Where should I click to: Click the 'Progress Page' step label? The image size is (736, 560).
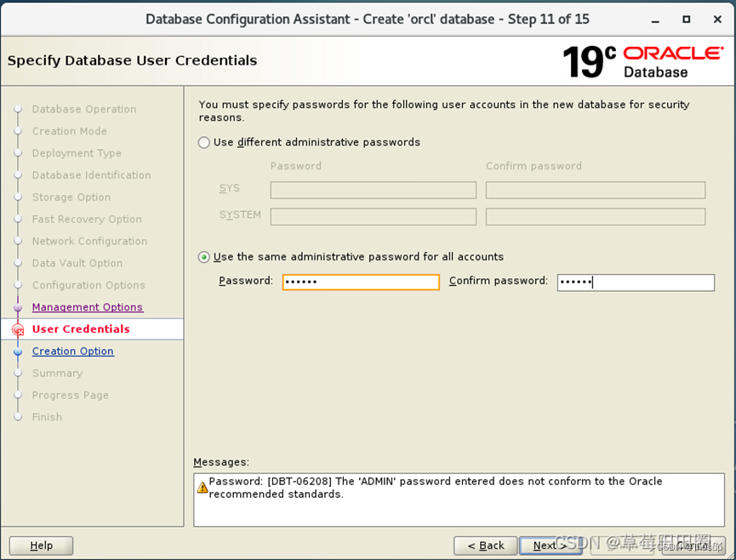click(x=71, y=395)
